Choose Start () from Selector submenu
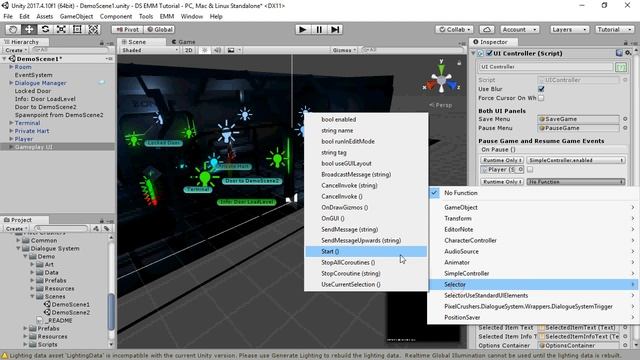The height and width of the screenshot is (360, 640). click(x=366, y=251)
